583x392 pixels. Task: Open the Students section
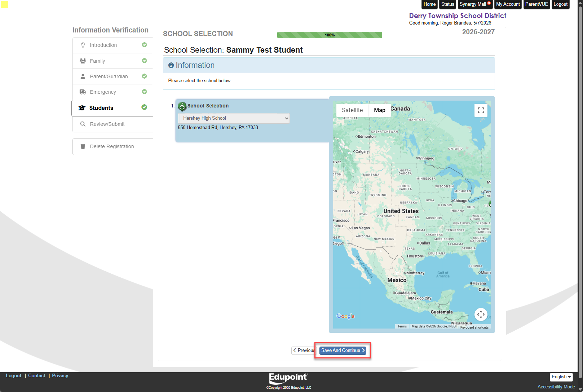tap(112, 108)
